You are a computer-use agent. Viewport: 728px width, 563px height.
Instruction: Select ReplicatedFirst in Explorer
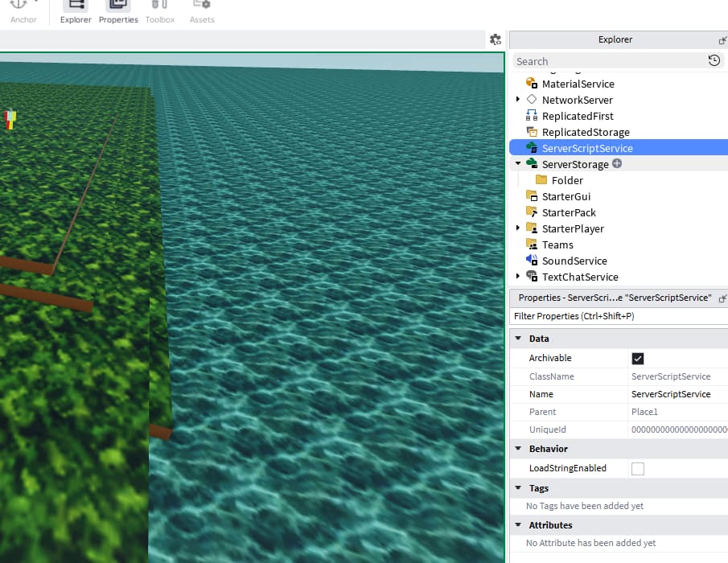click(578, 116)
